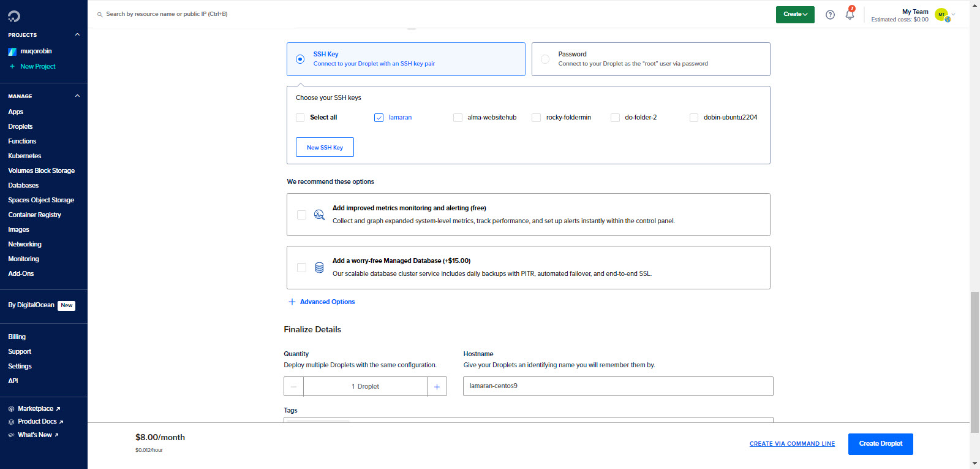Open Spaces Object Storage
The height and width of the screenshot is (469, 980).
(41, 200)
